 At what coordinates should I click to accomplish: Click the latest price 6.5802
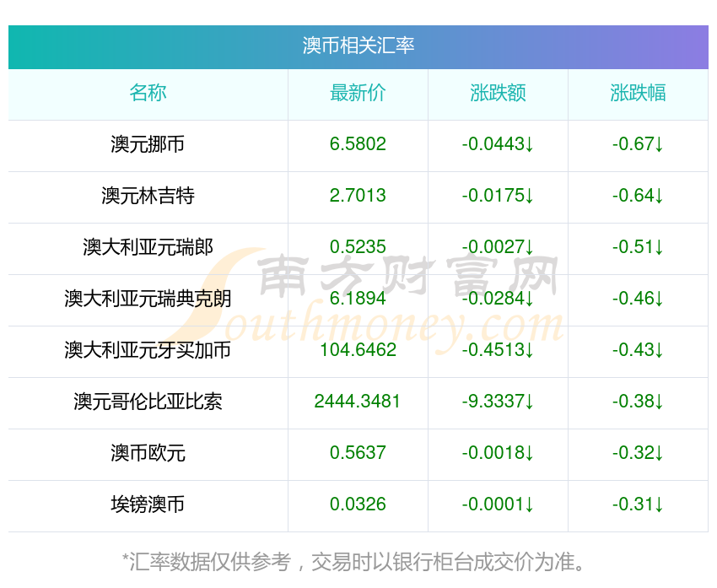(x=358, y=144)
